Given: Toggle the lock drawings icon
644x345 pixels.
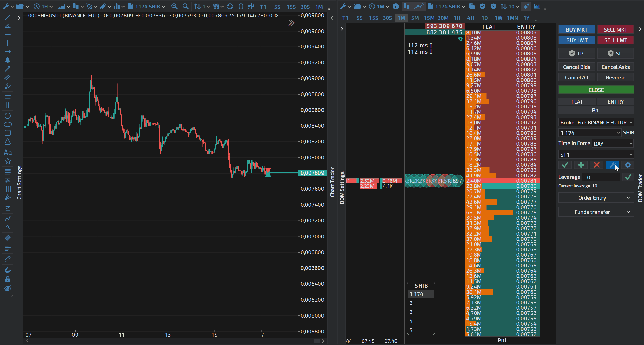Looking at the screenshot, I should (8, 279).
